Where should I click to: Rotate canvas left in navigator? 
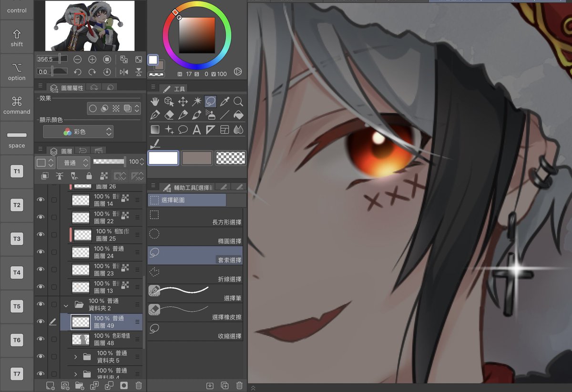tap(77, 72)
